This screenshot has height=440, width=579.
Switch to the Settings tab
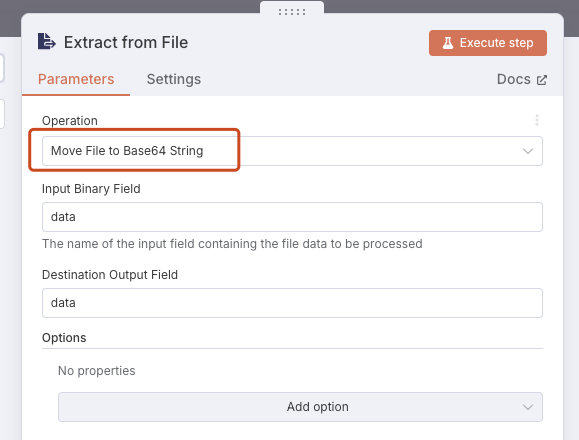[x=174, y=79]
